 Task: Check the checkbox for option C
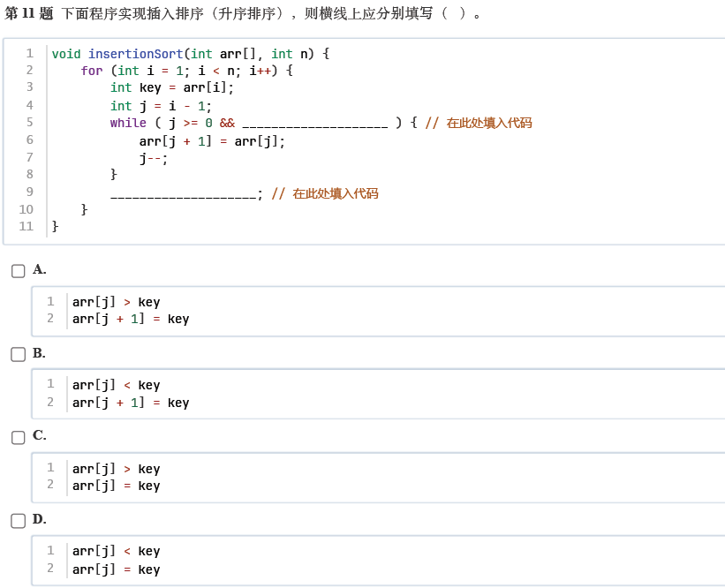point(18,437)
